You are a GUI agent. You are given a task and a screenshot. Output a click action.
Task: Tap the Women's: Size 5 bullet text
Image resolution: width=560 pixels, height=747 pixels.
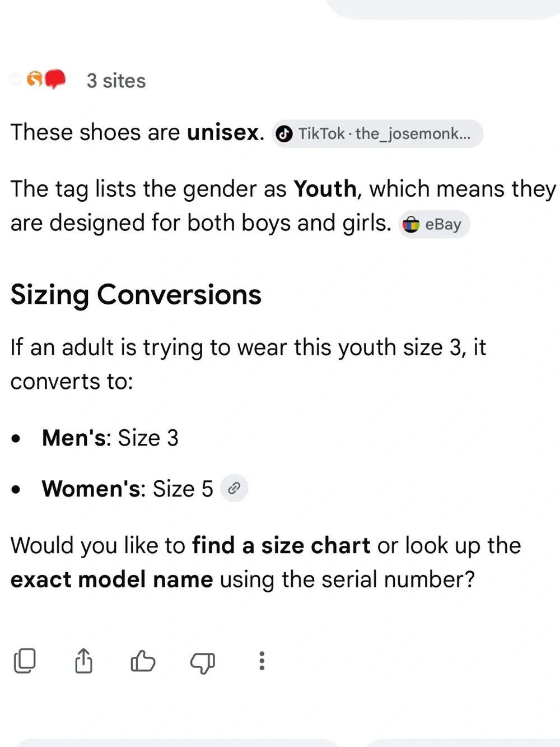tap(128, 489)
